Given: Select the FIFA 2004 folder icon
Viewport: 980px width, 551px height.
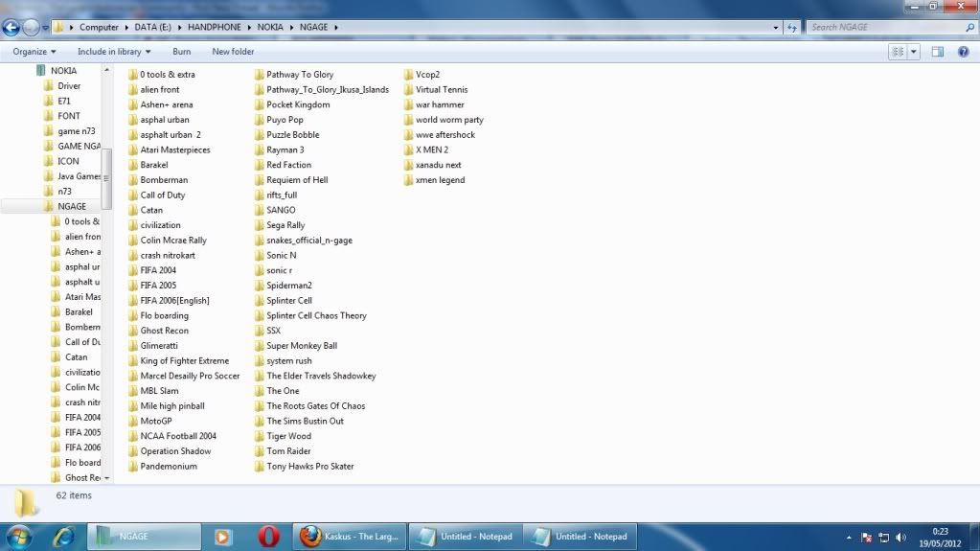Looking at the screenshot, I should pos(132,270).
